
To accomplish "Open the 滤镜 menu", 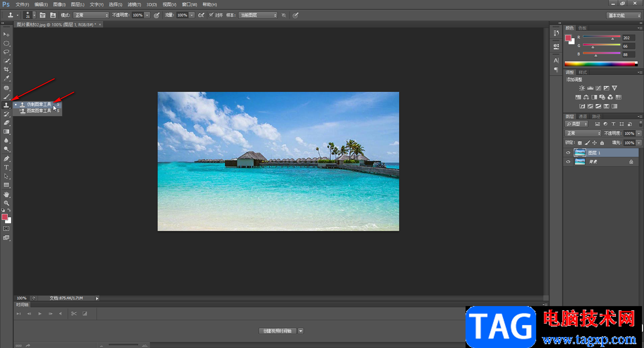I will pyautogui.click(x=134, y=4).
